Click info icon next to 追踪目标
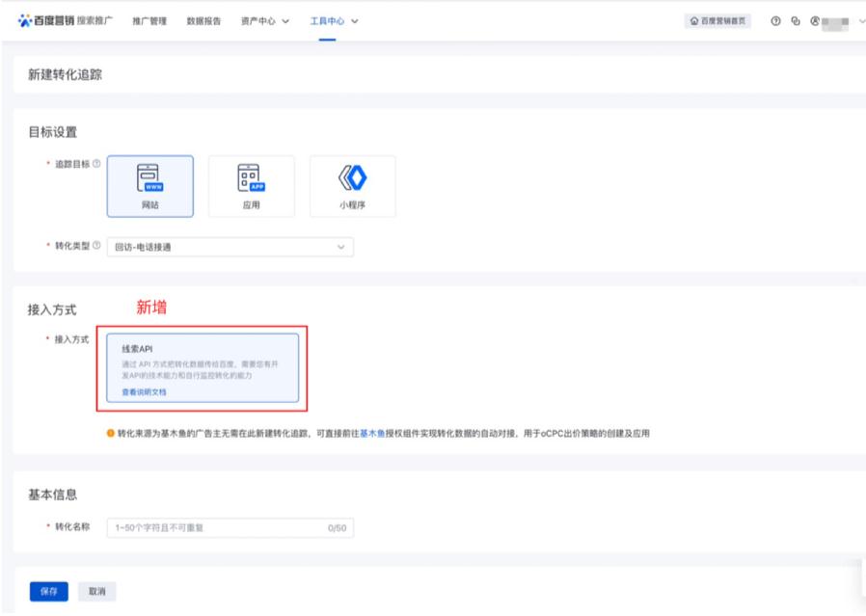 click(96, 163)
